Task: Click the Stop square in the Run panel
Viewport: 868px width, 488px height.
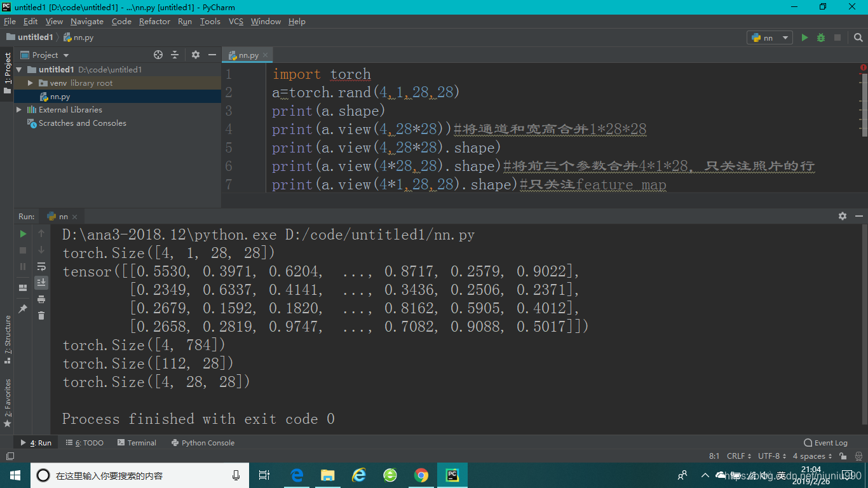Action: 23,250
